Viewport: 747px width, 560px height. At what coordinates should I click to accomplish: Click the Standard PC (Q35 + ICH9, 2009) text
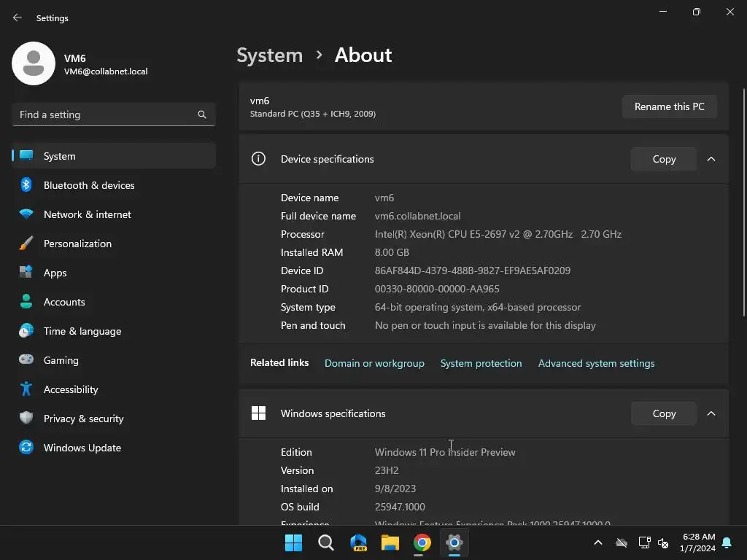313,114
